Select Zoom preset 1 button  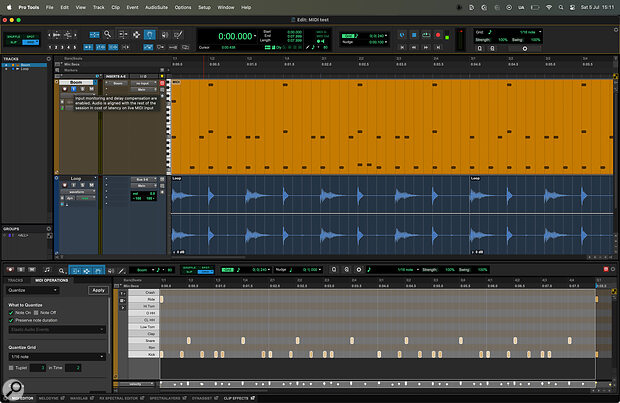[50, 47]
